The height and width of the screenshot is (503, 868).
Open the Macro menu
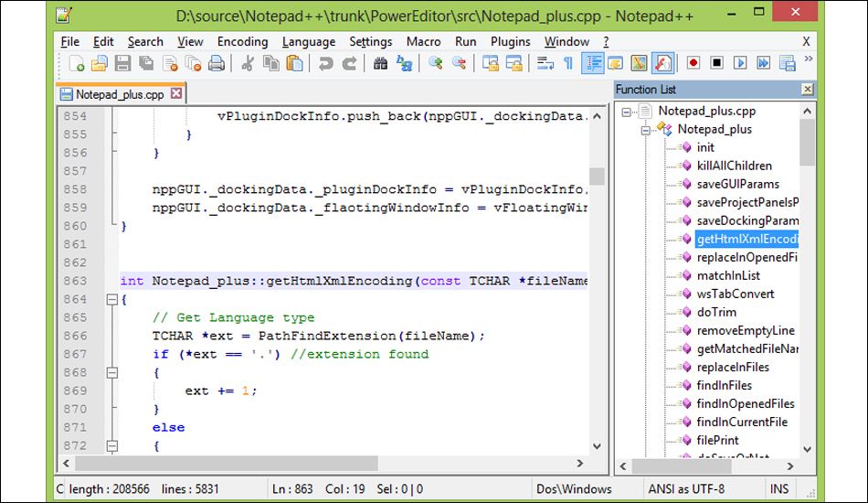(423, 41)
